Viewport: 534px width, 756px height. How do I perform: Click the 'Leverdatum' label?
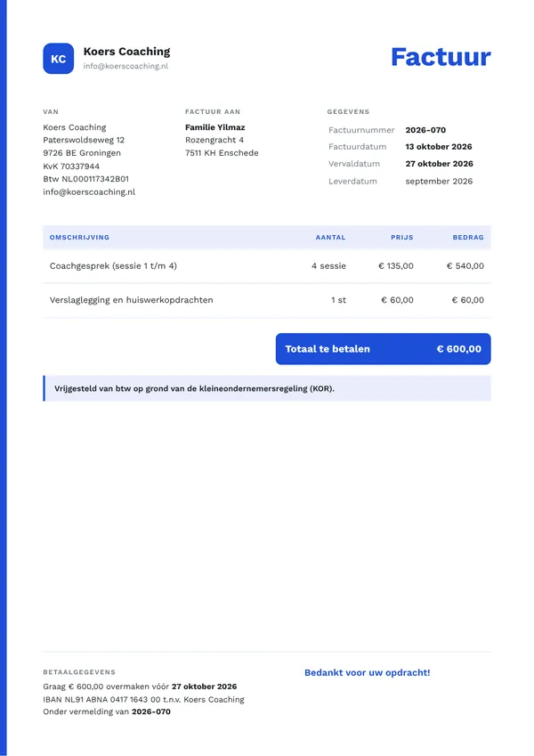pyautogui.click(x=352, y=182)
